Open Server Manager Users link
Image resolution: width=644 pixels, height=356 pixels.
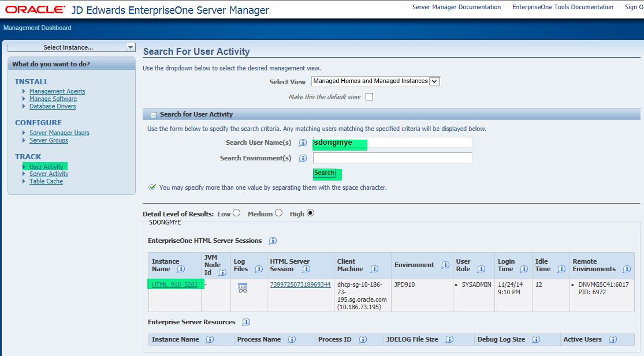59,133
